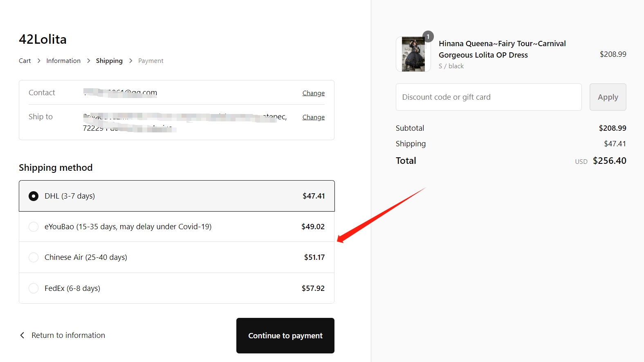Click the 42Lolita store title

[x=43, y=39]
